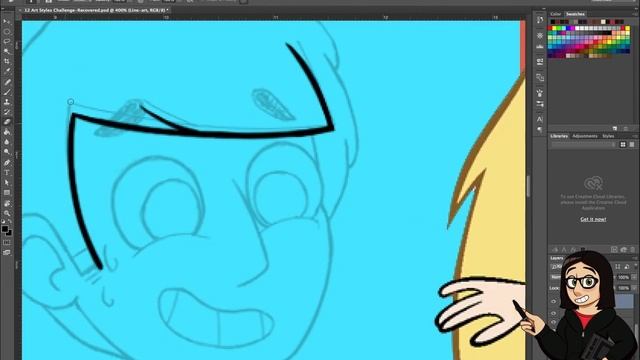The height and width of the screenshot is (360, 640).
Task: Select the 12 Art Styles Challenge-Recovered.psd tab
Action: [x=96, y=10]
